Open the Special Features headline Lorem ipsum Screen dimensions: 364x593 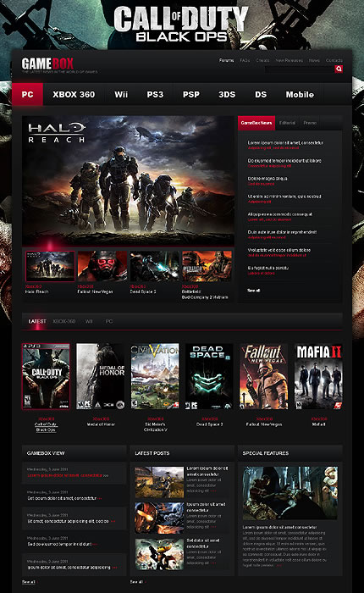[x=279, y=527]
